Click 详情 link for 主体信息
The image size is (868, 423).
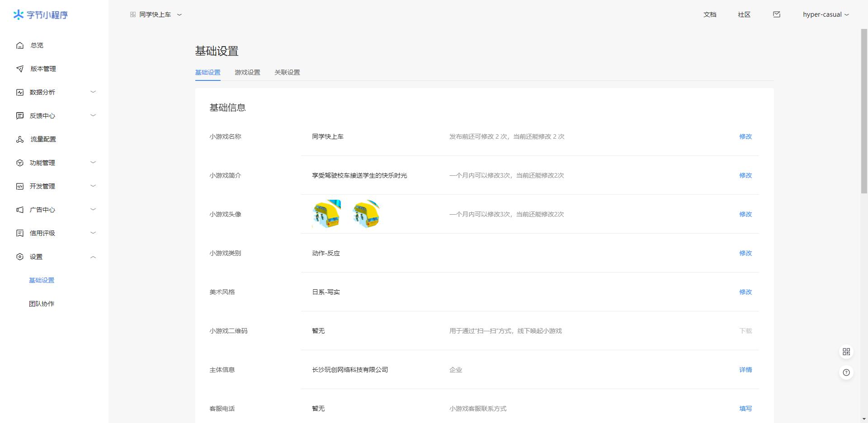[x=745, y=370]
